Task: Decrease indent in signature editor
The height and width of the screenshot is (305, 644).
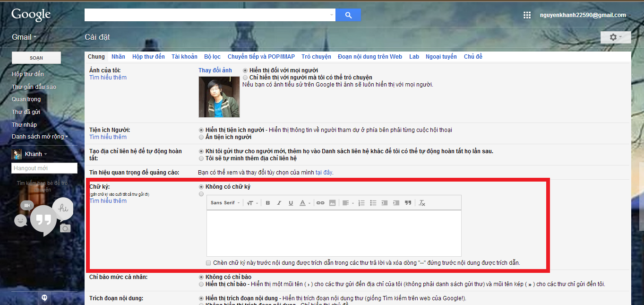Action: [385, 203]
